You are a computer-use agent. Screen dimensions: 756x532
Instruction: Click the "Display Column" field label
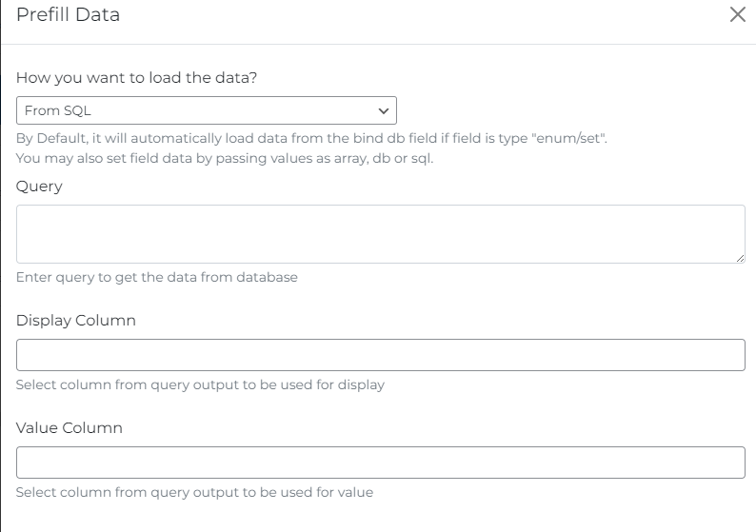(x=76, y=321)
